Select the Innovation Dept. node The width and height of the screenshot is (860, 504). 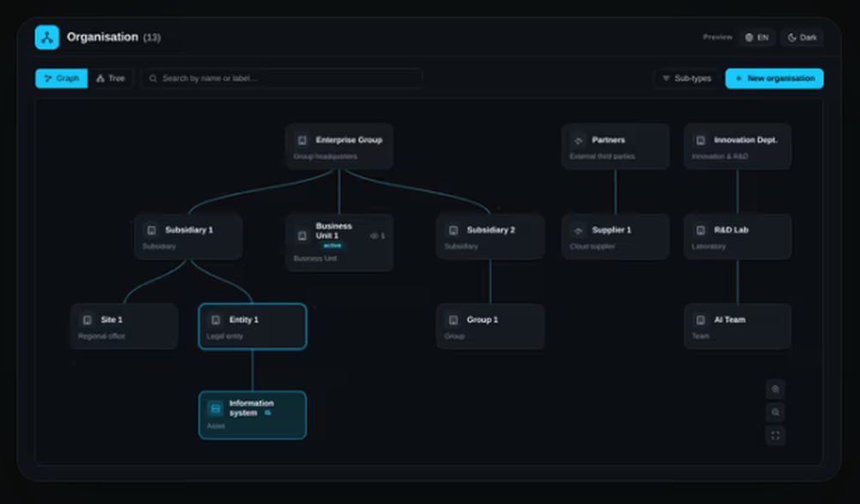click(738, 146)
